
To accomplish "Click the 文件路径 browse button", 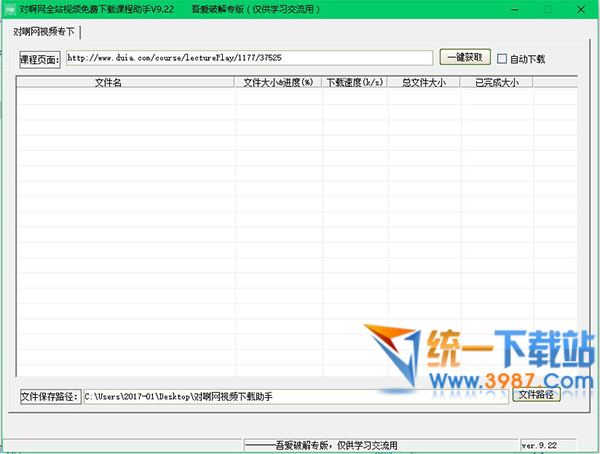I will [536, 396].
